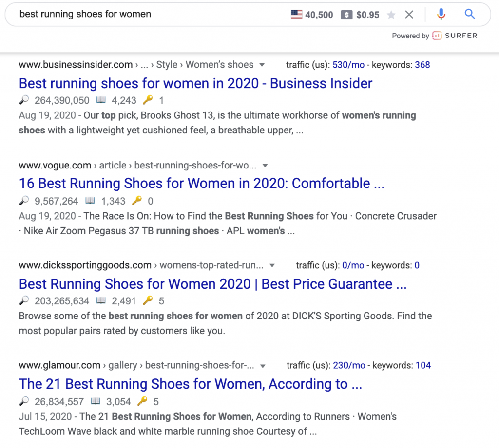The height and width of the screenshot is (448, 499).
Task: Click keywords count 104 for Glamour
Action: tap(423, 365)
